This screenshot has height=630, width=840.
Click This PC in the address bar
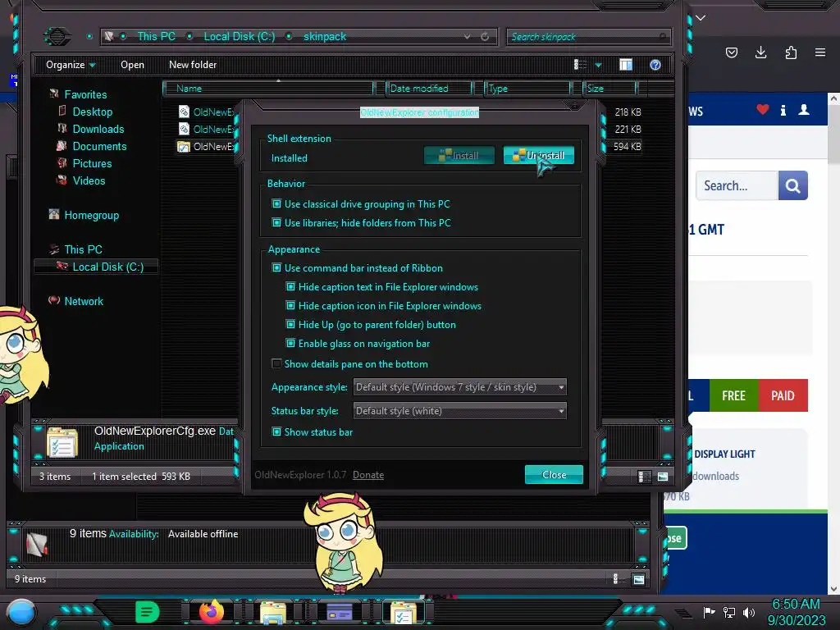click(x=156, y=36)
